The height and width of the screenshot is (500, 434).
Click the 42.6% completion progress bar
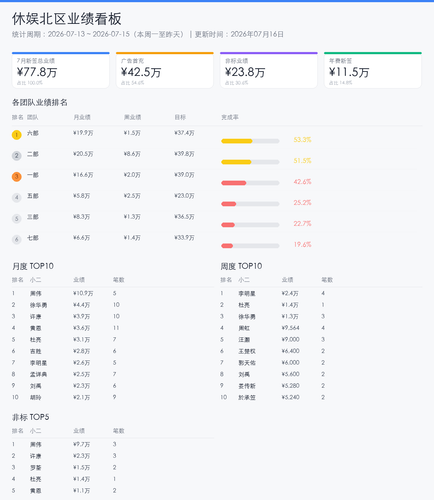tap(250, 183)
